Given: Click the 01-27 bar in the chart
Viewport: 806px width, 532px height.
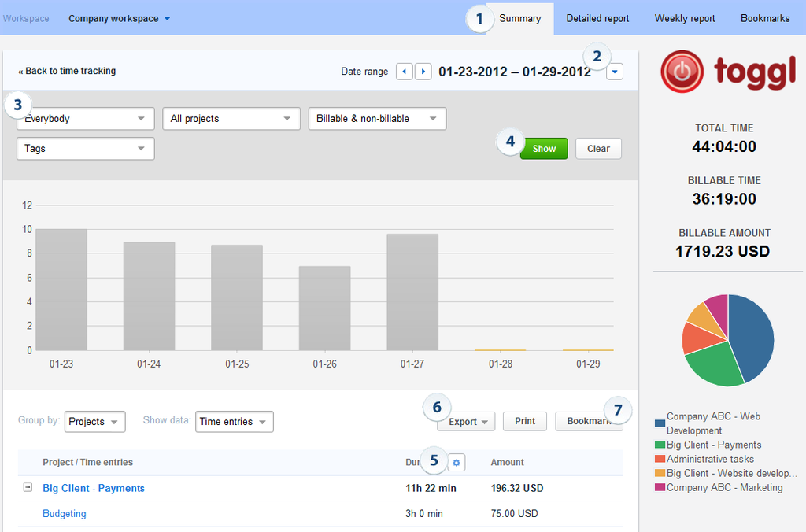Looking at the screenshot, I should click(x=412, y=293).
